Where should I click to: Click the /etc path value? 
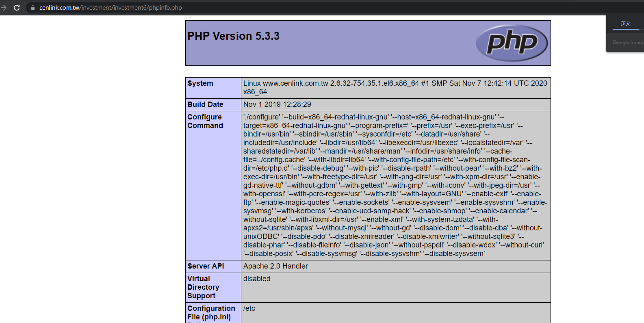coord(249,308)
